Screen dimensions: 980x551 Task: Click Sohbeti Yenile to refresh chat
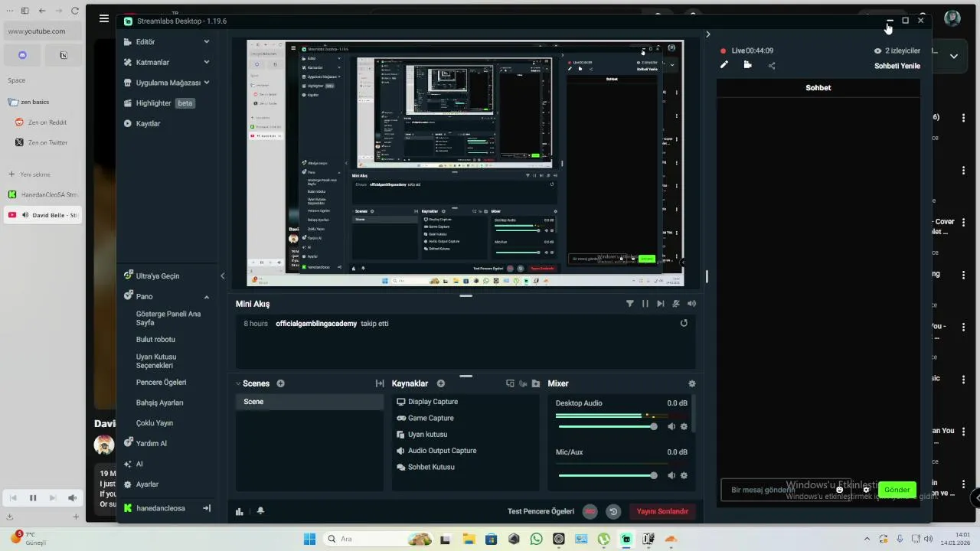tap(897, 66)
